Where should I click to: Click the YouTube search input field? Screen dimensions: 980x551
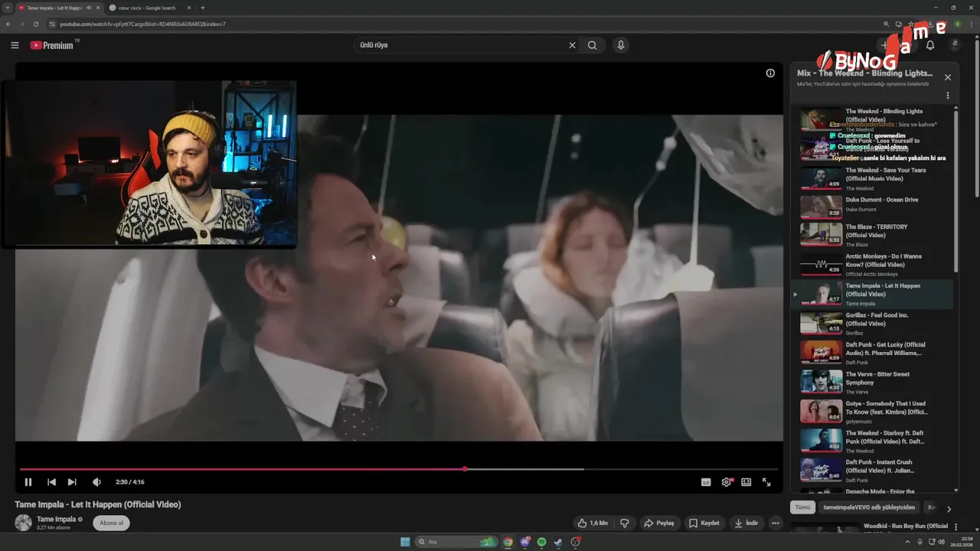click(x=459, y=45)
